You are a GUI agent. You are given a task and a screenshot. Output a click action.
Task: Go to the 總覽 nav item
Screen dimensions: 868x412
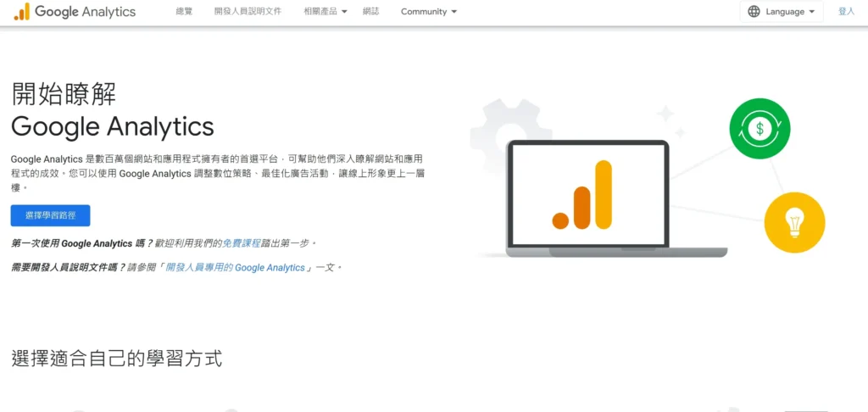(x=184, y=12)
